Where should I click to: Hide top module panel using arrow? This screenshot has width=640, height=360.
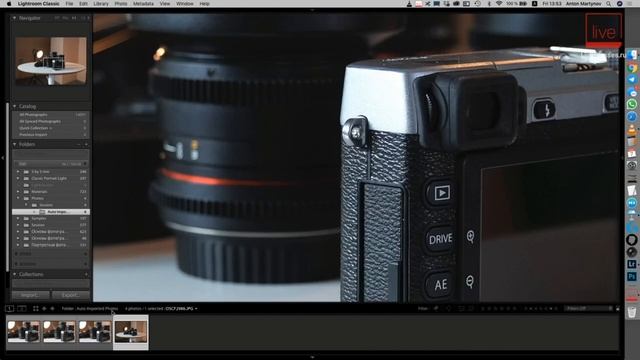coord(312,10)
